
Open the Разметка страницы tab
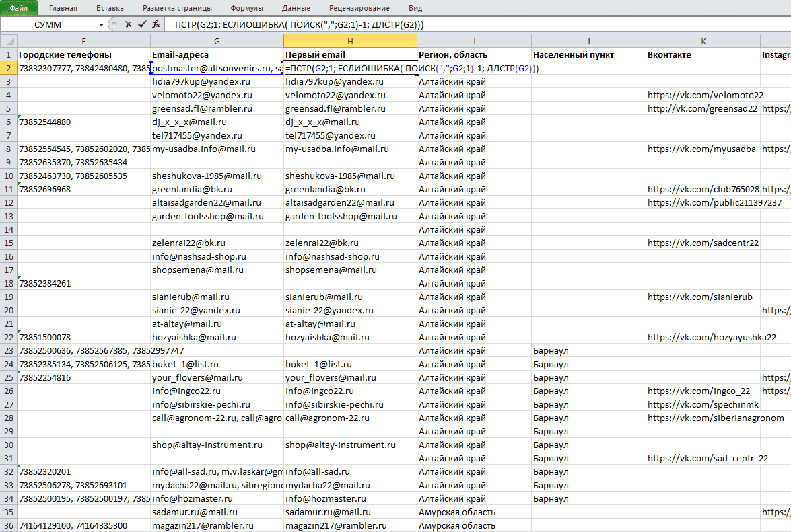pos(177,8)
